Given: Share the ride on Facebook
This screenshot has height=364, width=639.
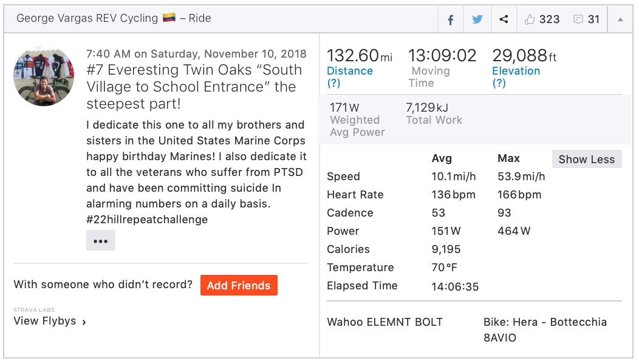Looking at the screenshot, I should 451,19.
